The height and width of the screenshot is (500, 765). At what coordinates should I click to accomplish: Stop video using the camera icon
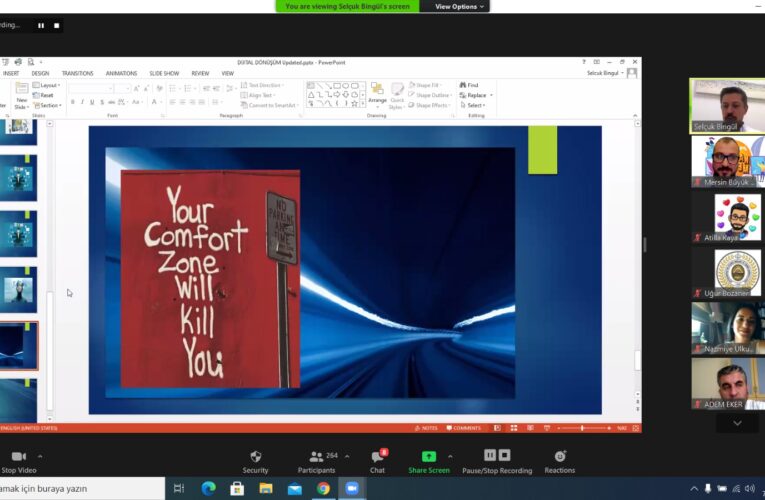pos(18,457)
